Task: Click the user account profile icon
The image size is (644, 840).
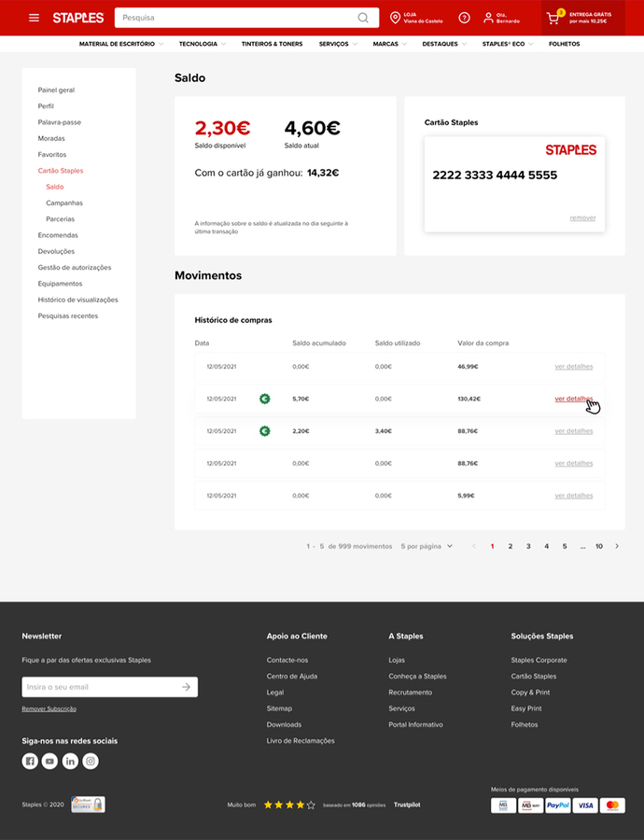Action: (x=488, y=18)
